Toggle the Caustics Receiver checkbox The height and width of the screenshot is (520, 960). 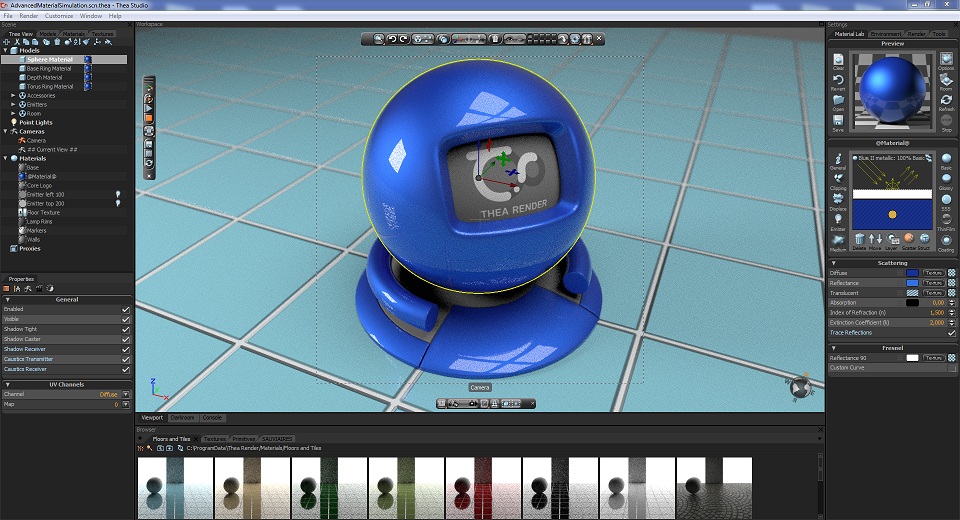(x=126, y=369)
